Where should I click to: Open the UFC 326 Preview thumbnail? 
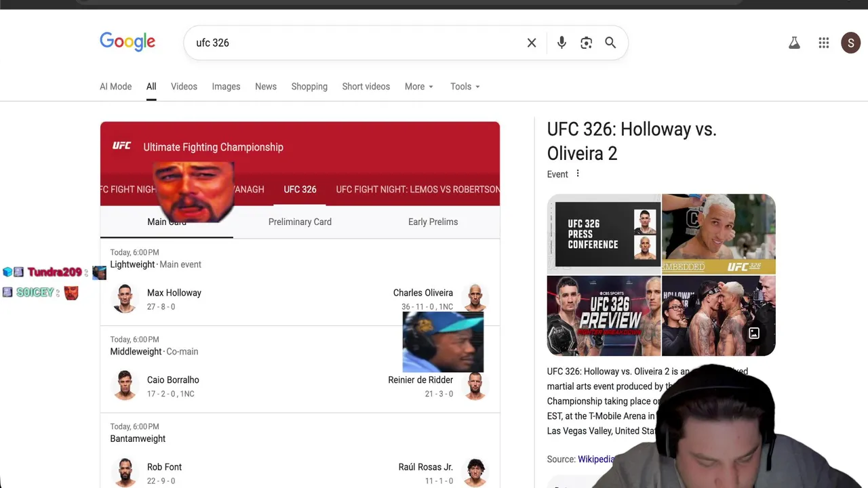(604, 316)
